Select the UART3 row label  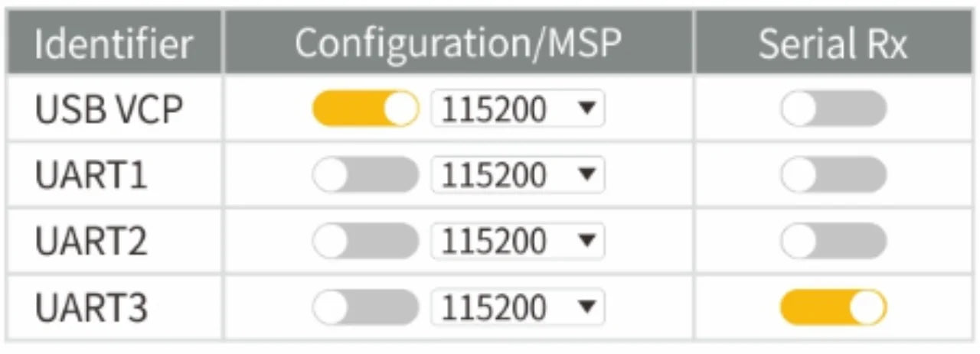coord(91,309)
